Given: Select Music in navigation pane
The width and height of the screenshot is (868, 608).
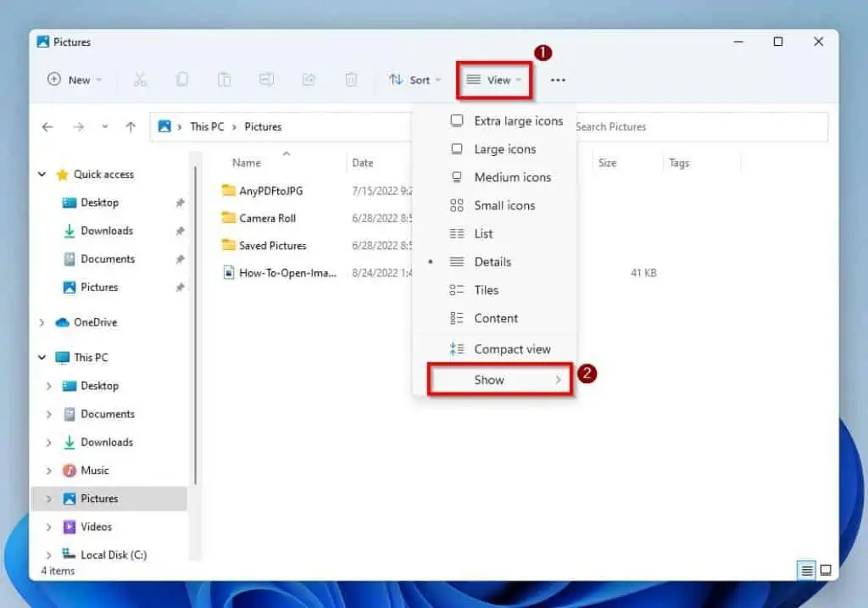Looking at the screenshot, I should click(94, 471).
